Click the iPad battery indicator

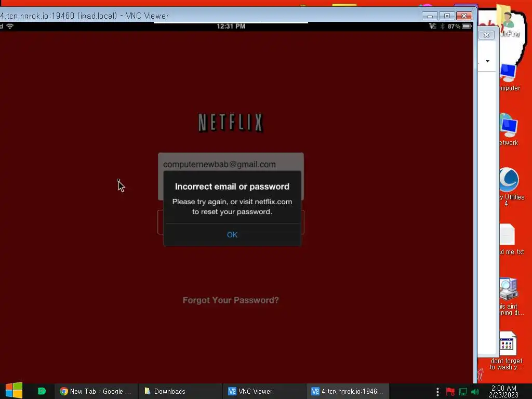point(467,26)
